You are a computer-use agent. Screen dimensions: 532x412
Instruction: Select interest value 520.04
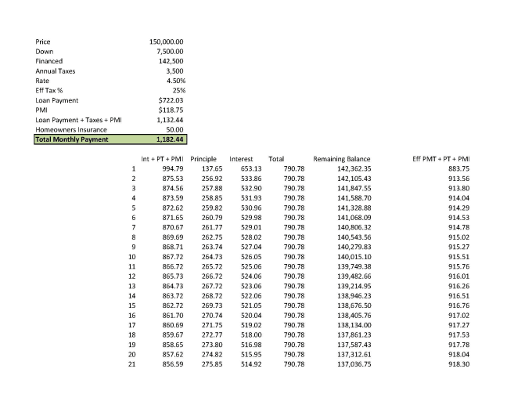[251, 316]
